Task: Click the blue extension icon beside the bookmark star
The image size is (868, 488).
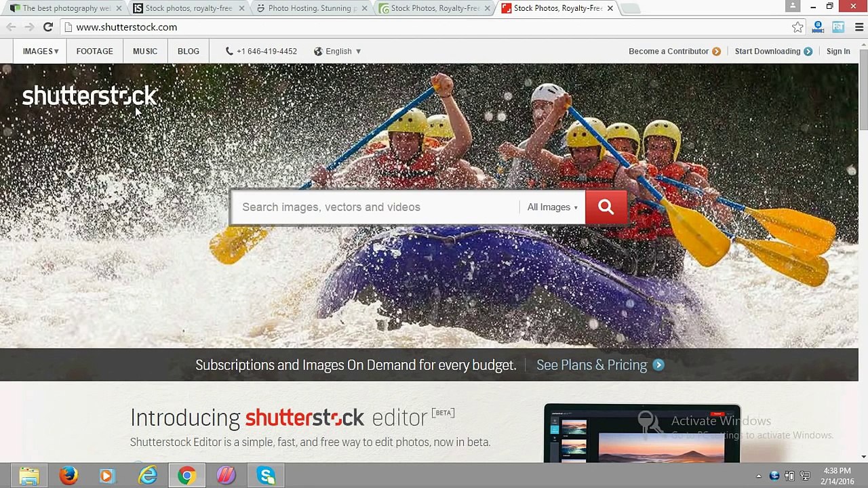Action: coord(818,27)
